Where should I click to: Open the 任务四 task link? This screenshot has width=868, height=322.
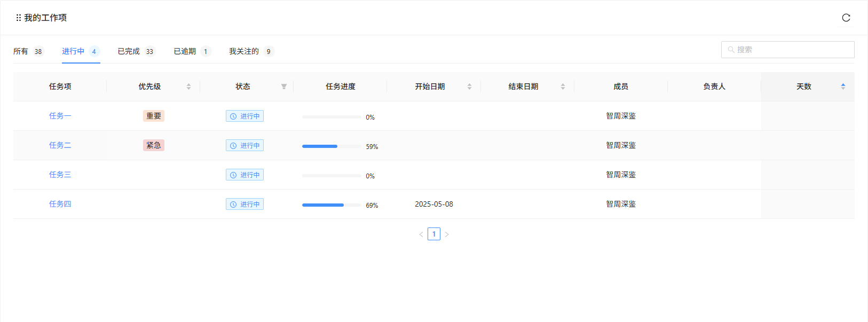coord(60,204)
